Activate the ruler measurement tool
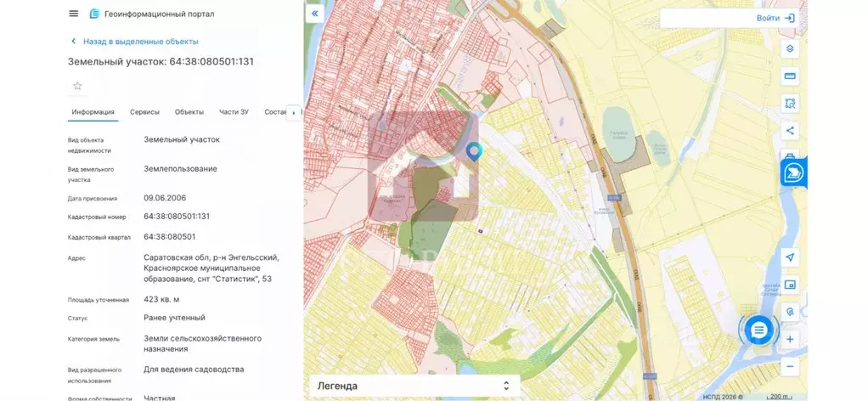Viewport: 868px width, 401px height. 790,76
